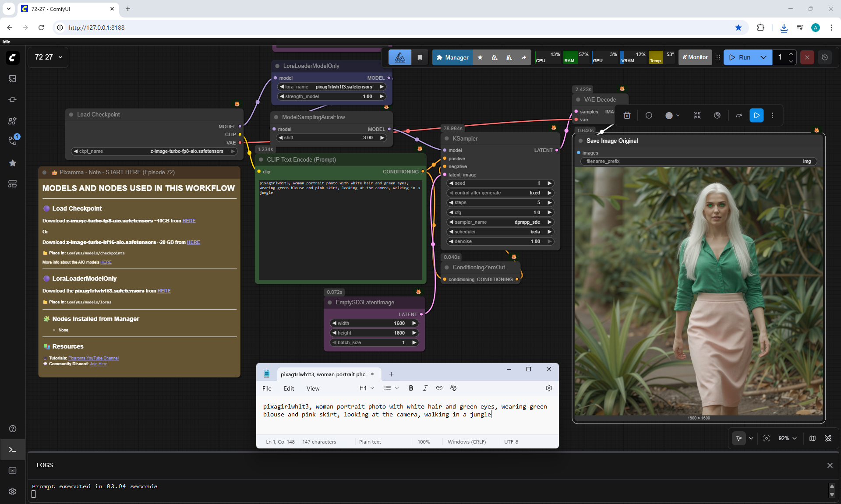Click the collapse node icon
This screenshot has width=841, height=504.
coord(697,116)
